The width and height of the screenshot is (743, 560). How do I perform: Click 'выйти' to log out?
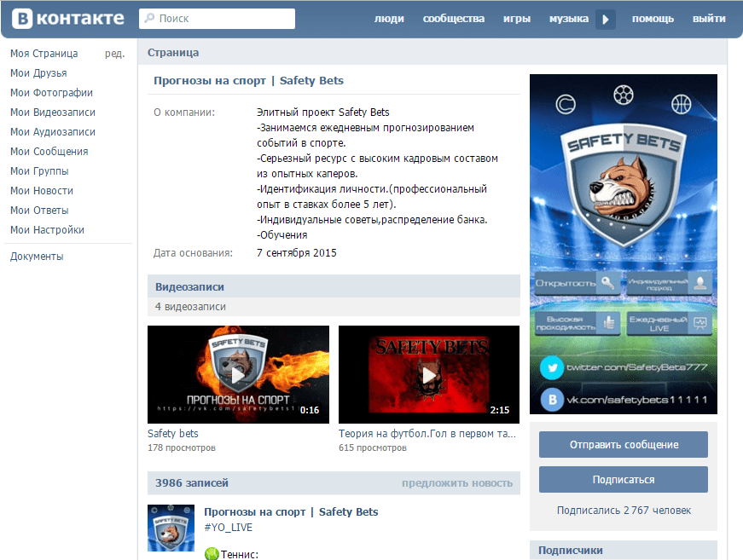(x=709, y=19)
